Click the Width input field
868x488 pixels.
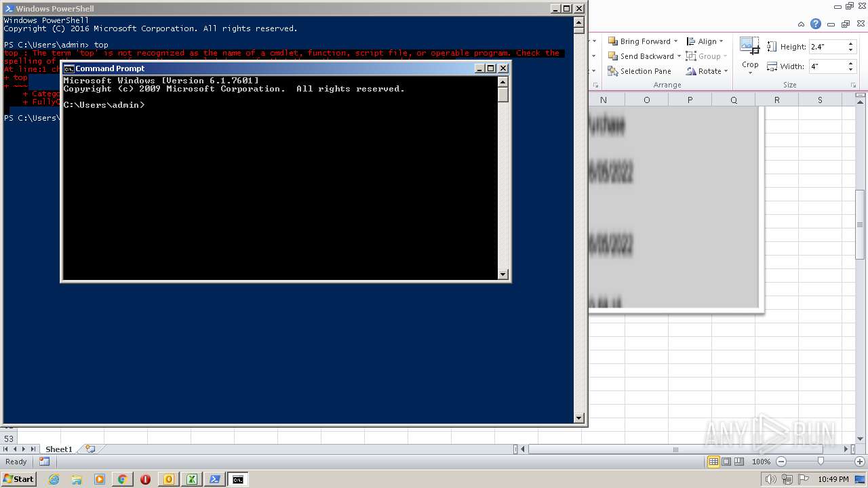pos(827,66)
